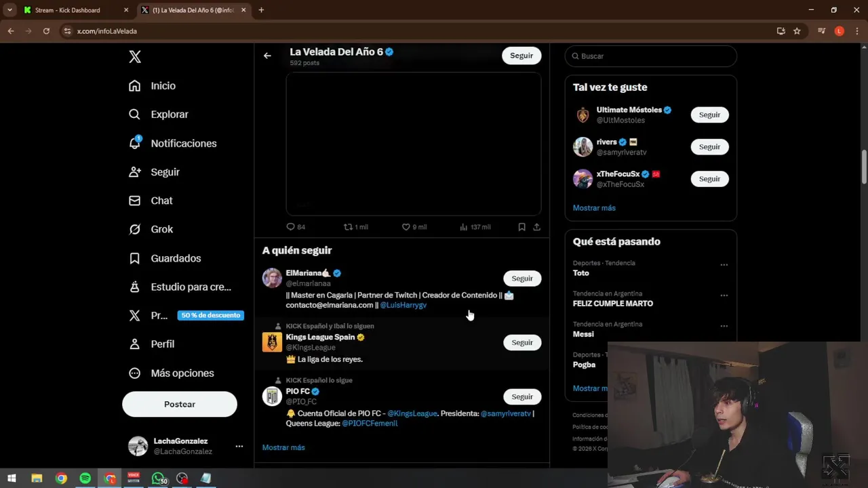Click the Postear button
The height and width of the screenshot is (488, 868).
pos(180,404)
